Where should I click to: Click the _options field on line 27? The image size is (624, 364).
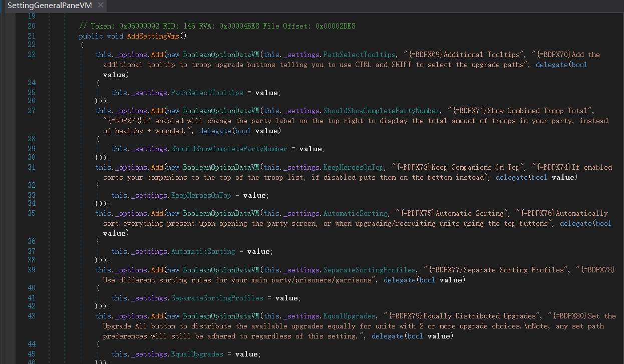click(131, 111)
